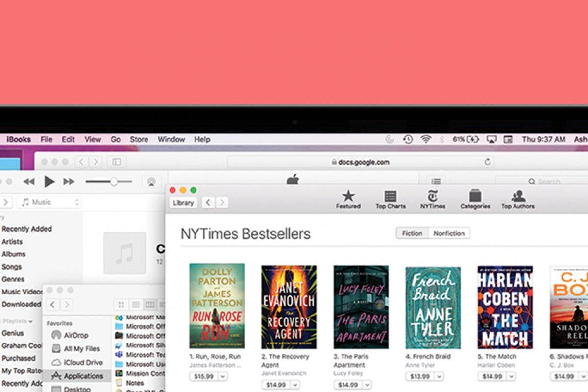This screenshot has width=588, height=392.
Task: Toggle the Safari sidebar
Action: [x=118, y=162]
